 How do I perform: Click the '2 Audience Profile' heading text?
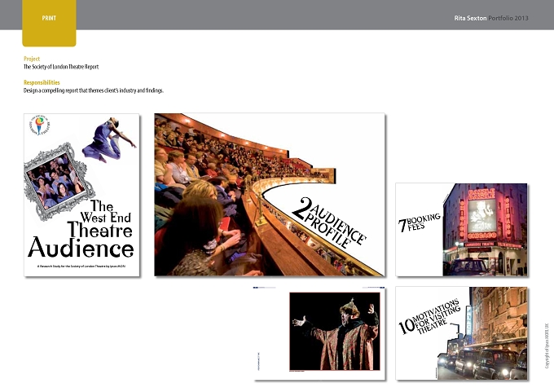(329, 222)
